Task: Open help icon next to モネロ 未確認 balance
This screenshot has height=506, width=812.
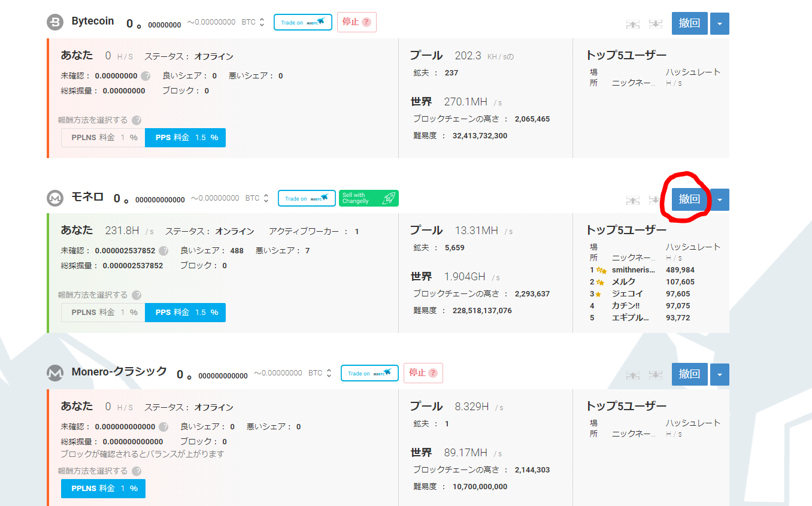Action: [x=163, y=251]
